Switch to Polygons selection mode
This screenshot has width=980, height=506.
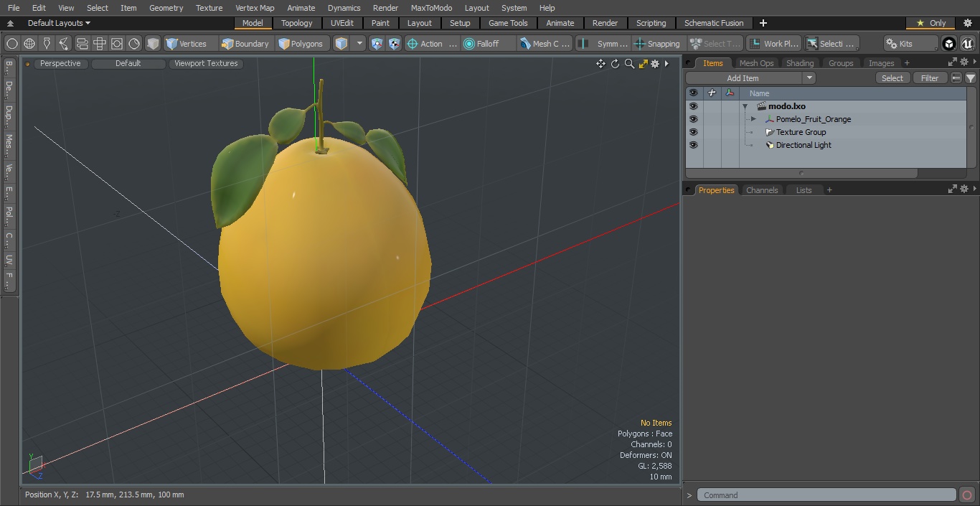tap(301, 44)
